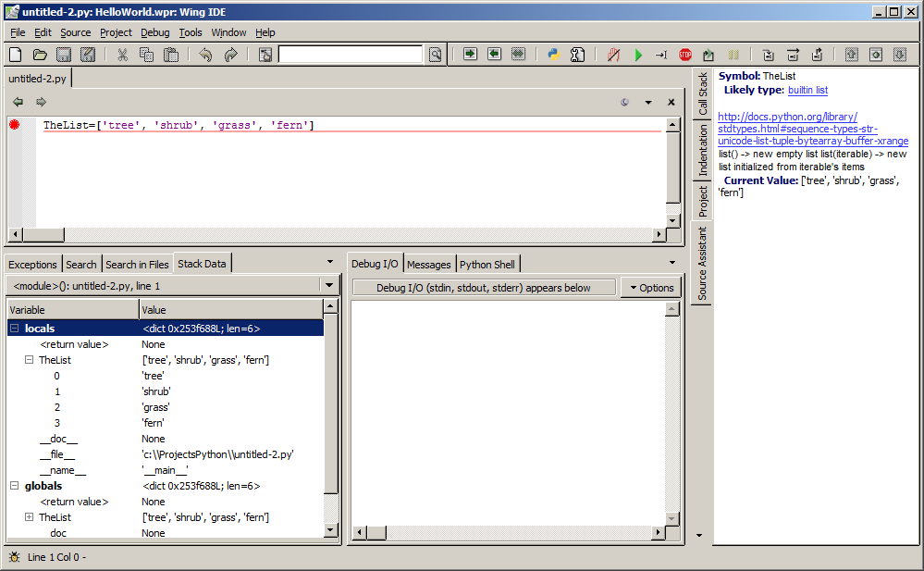Start debugging with the green play icon

tap(638, 55)
